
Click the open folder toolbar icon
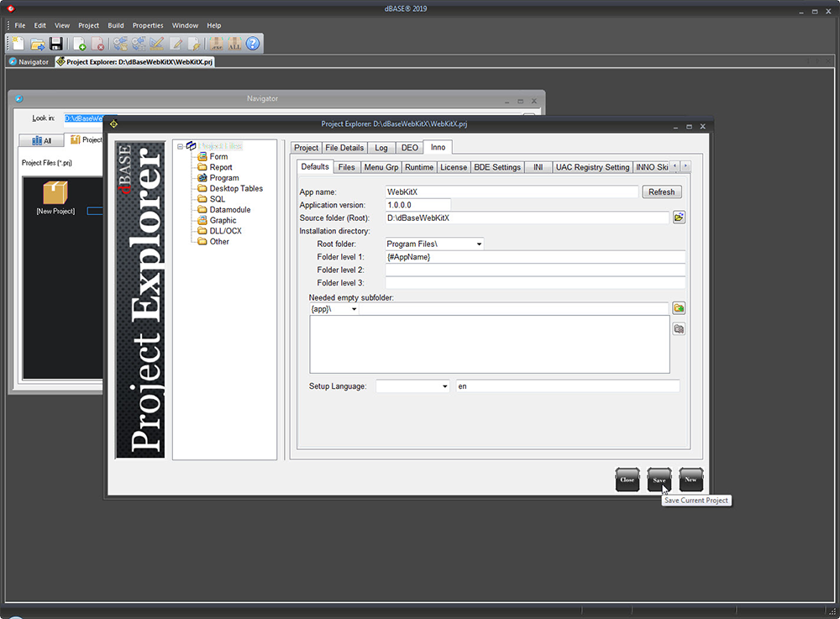[37, 44]
